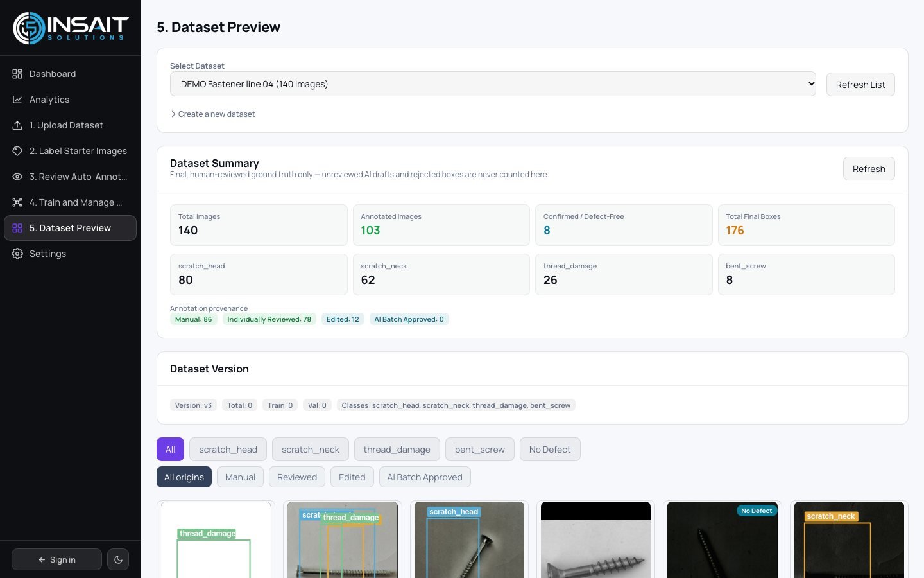This screenshot has height=578, width=924.
Task: Navigate to 1. Upload Dataset
Action: click(71, 125)
